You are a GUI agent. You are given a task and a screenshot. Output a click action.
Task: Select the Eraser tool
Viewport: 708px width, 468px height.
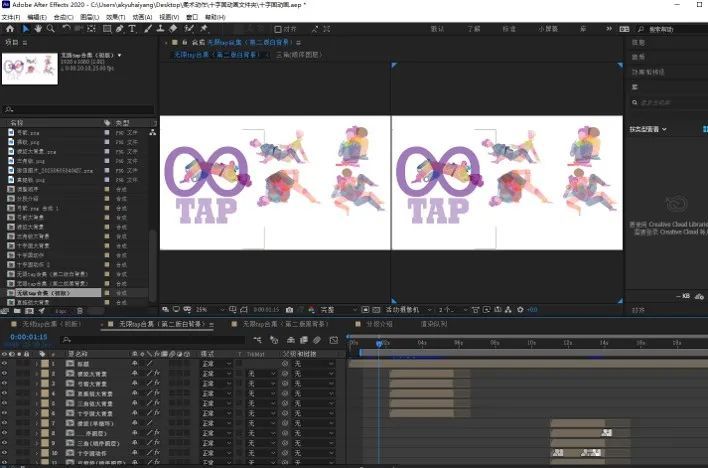(173, 29)
